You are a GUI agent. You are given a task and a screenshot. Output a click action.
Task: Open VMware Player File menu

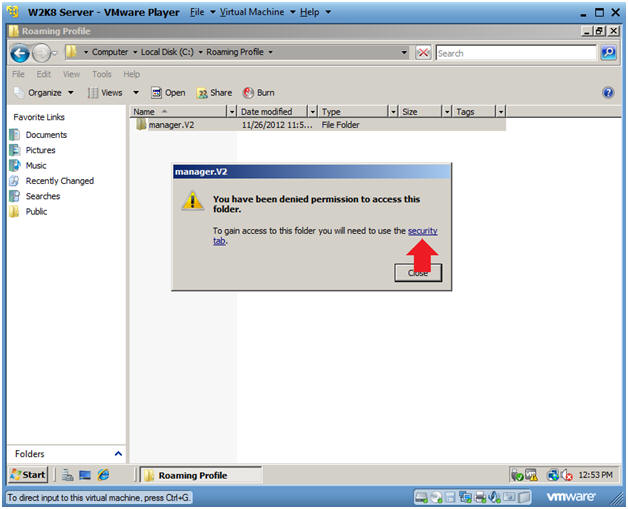[x=202, y=12]
